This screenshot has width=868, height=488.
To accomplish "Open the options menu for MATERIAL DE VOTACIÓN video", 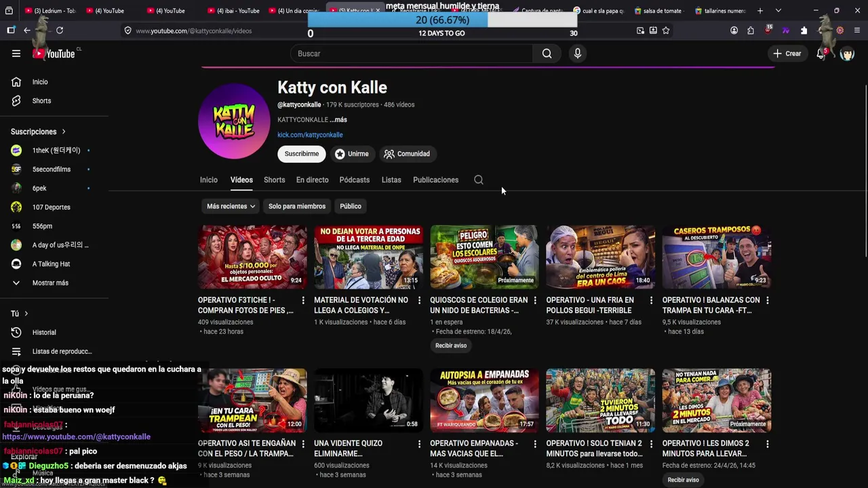I will pyautogui.click(x=419, y=300).
